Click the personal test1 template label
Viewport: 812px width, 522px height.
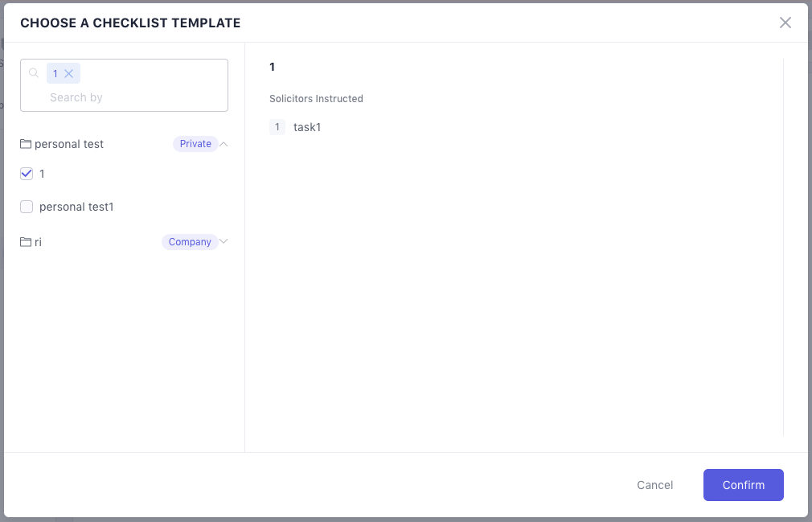[76, 207]
